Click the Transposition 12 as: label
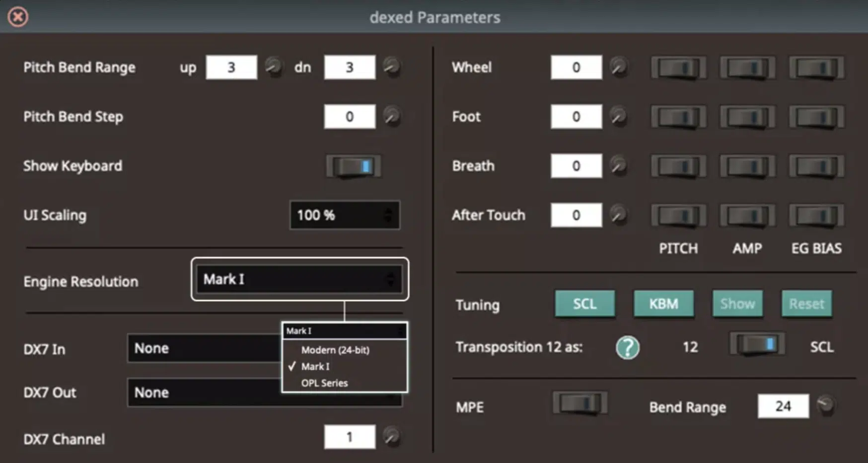 tap(519, 347)
